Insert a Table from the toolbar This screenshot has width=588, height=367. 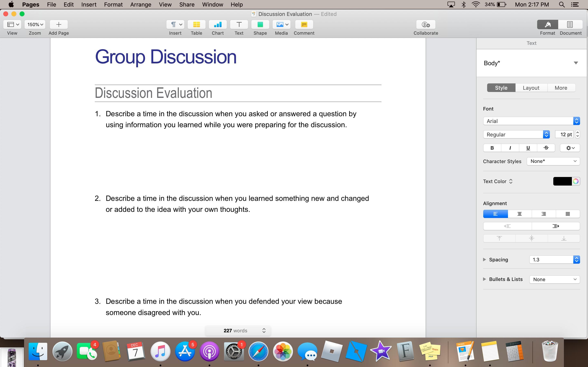196,24
